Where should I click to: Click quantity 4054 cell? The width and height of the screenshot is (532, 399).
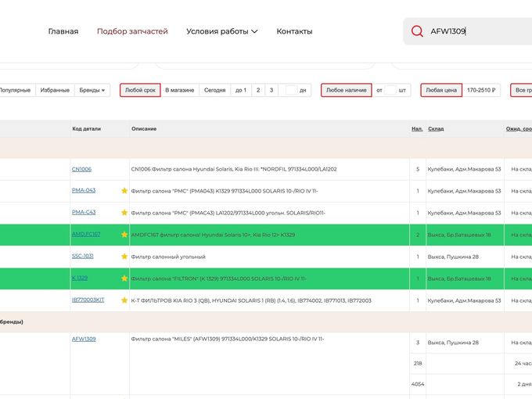coord(418,384)
